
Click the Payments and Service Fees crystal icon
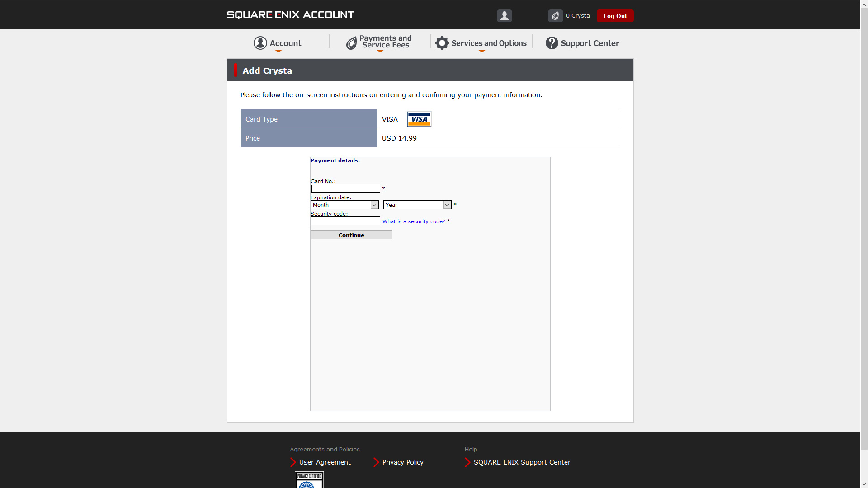click(x=351, y=43)
